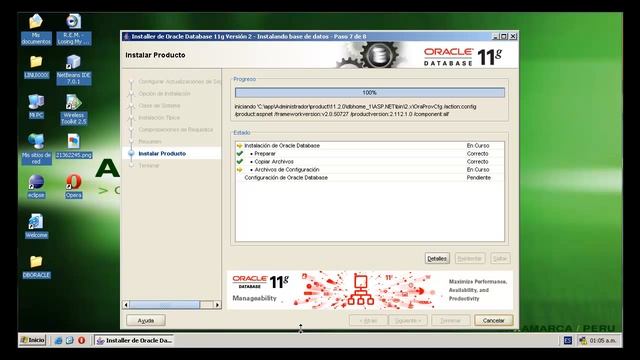Image resolution: width=640 pixels, height=360 pixels.
Task: Click the Detalles button
Action: (x=437, y=258)
